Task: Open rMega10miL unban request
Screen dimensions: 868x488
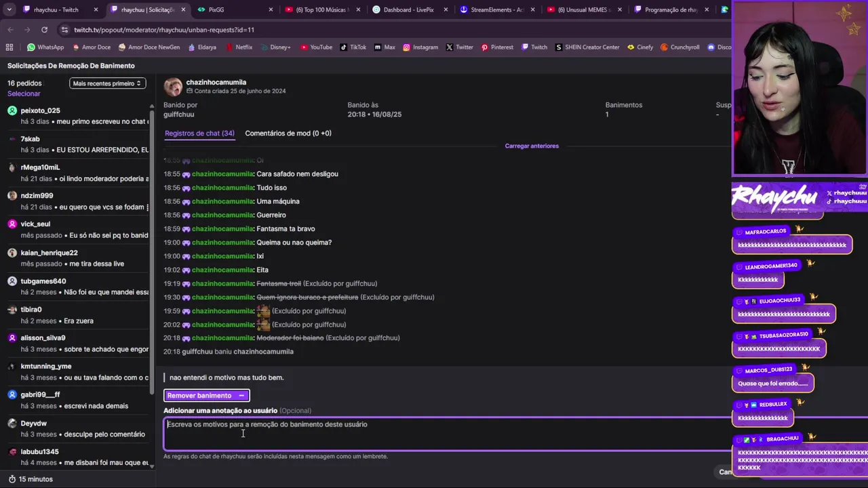Action: pos(78,173)
